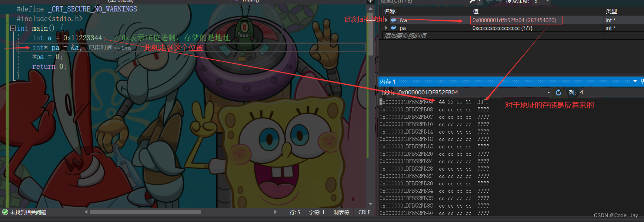
Task: Click memory row address 0x0000001DFB52FB18
Action: 406,139
